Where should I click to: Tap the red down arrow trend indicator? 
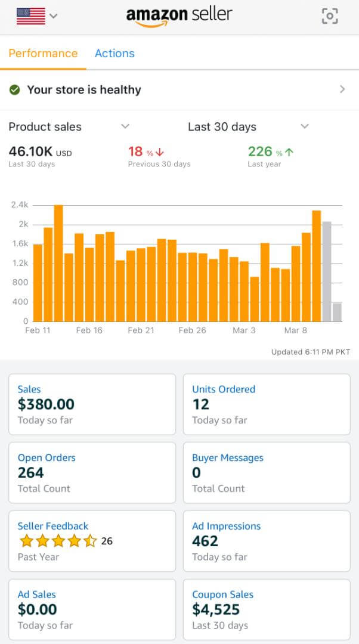159,153
